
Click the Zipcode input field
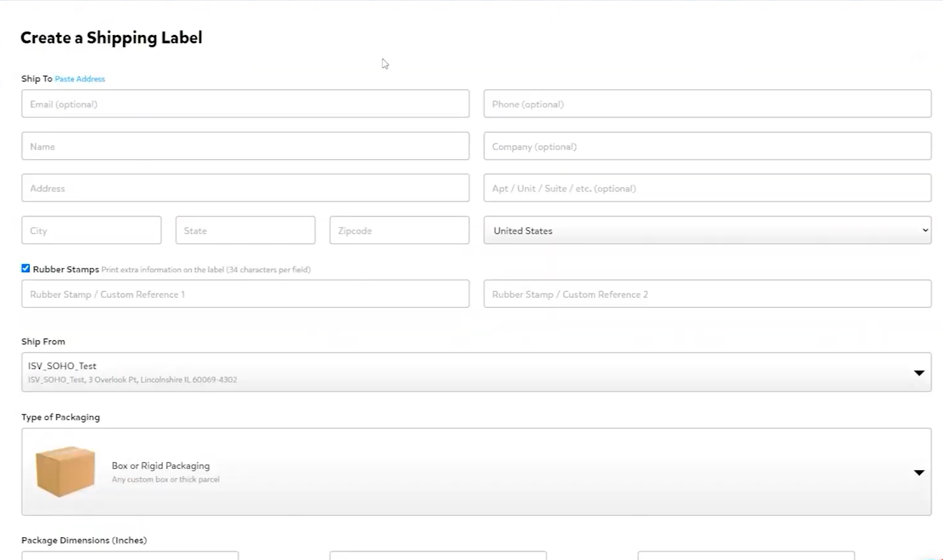pyautogui.click(x=399, y=230)
